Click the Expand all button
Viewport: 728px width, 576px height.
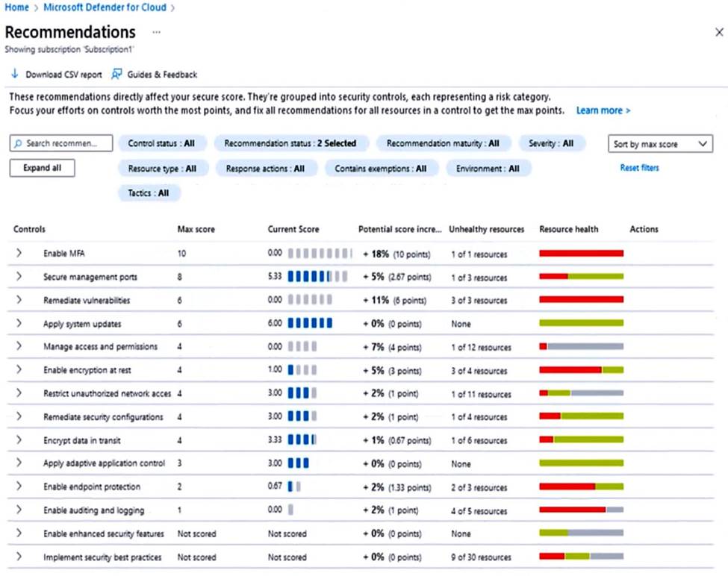click(42, 168)
